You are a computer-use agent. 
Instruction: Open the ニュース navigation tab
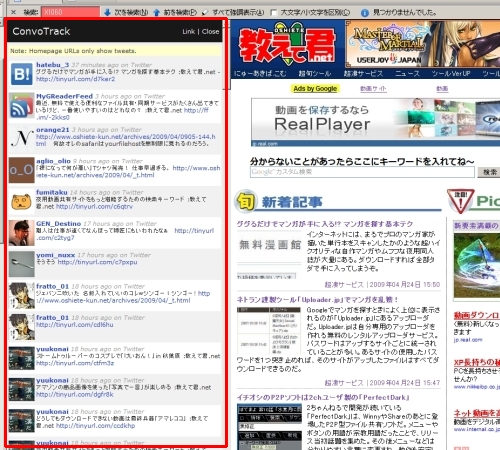407,73
